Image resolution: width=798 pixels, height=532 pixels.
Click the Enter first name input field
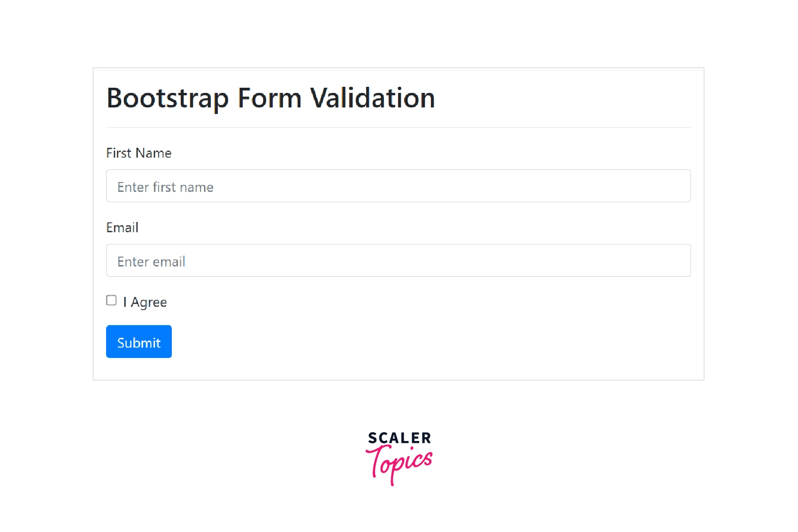[x=399, y=186]
